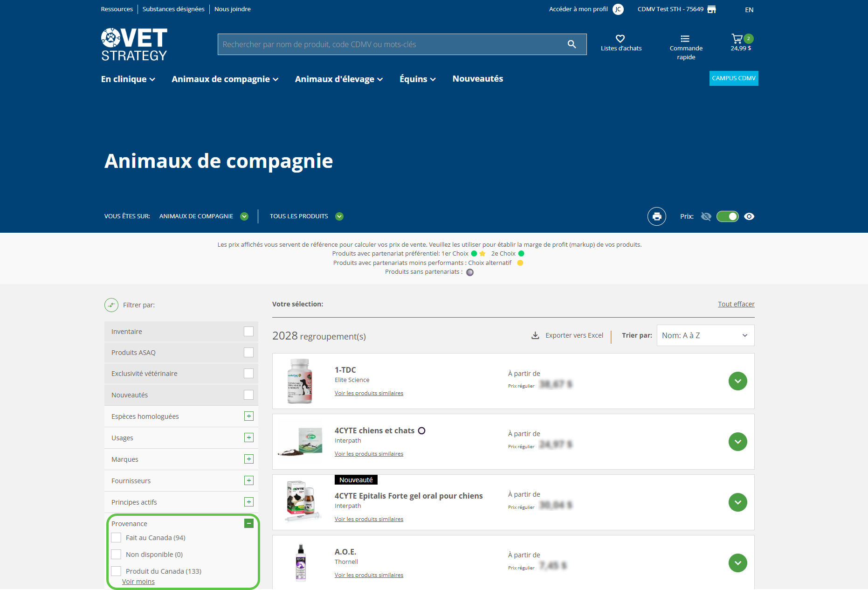The image size is (868, 590).
Task: Click the Tout effacer link
Action: pos(736,304)
